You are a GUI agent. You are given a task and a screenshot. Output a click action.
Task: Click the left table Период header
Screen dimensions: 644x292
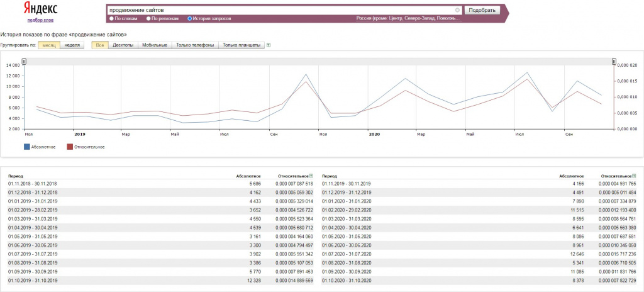16,176
